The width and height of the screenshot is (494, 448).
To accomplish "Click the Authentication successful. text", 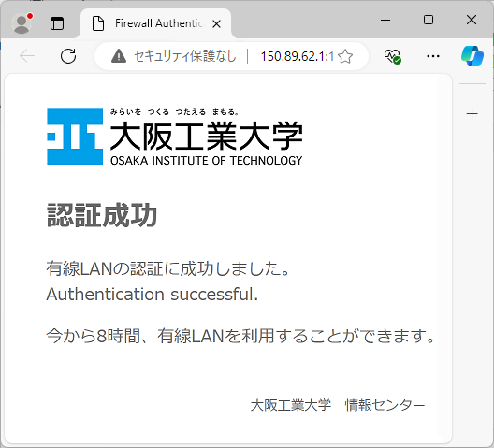I will (x=153, y=295).
